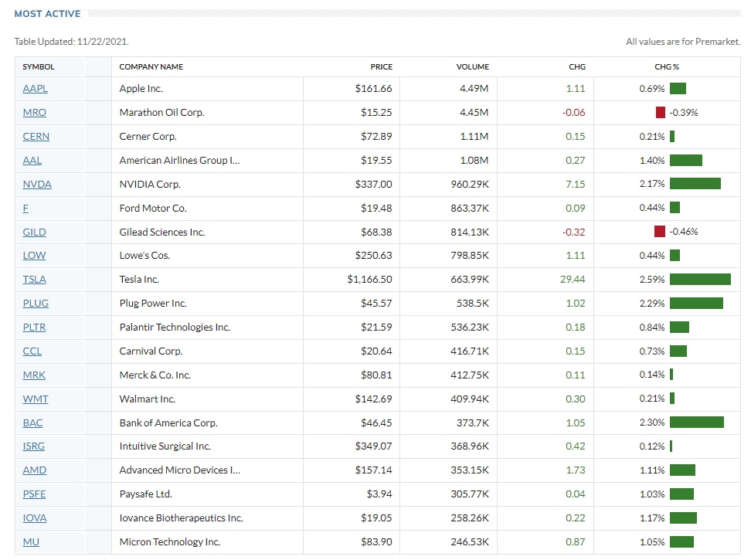751x560 pixels.
Task: Open the PLTR symbol link
Action: [34, 328]
